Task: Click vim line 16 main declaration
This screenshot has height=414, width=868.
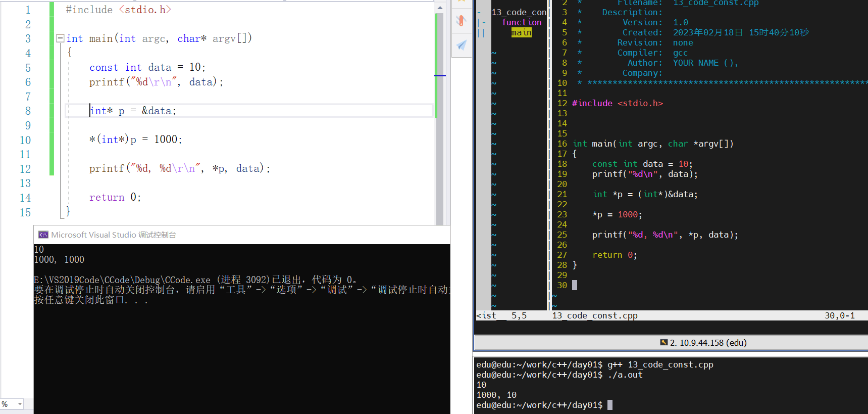Action: coord(653,144)
